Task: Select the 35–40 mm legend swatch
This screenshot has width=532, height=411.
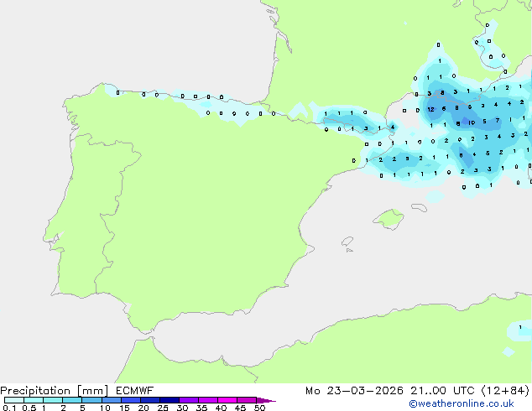Action: point(207,400)
